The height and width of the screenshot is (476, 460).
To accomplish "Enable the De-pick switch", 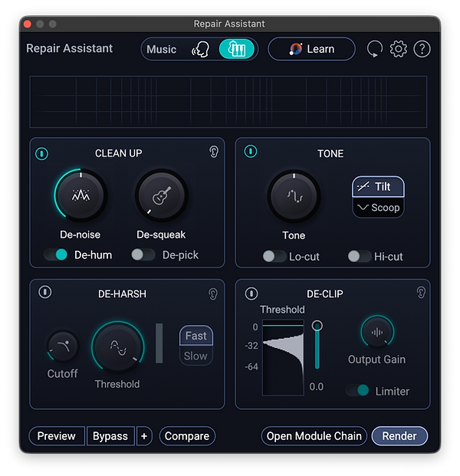I will point(143,254).
